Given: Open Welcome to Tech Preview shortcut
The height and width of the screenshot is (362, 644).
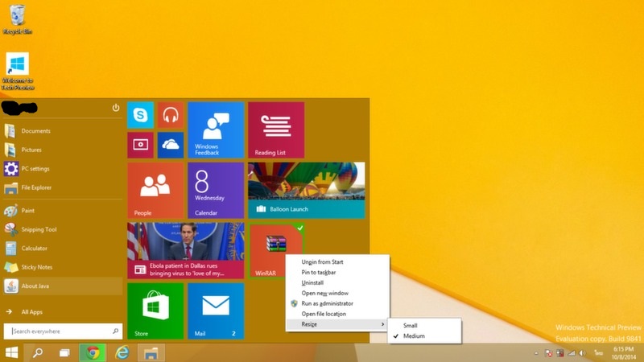Looking at the screenshot, I should tap(17, 72).
